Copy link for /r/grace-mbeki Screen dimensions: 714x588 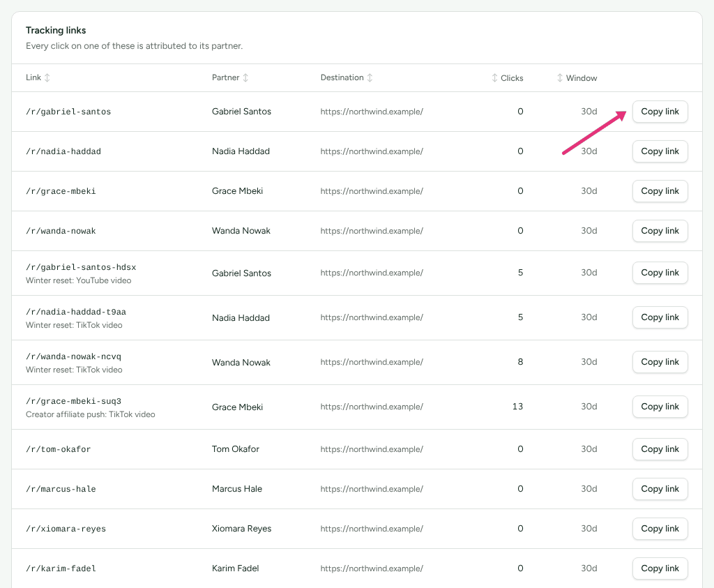[x=660, y=191]
